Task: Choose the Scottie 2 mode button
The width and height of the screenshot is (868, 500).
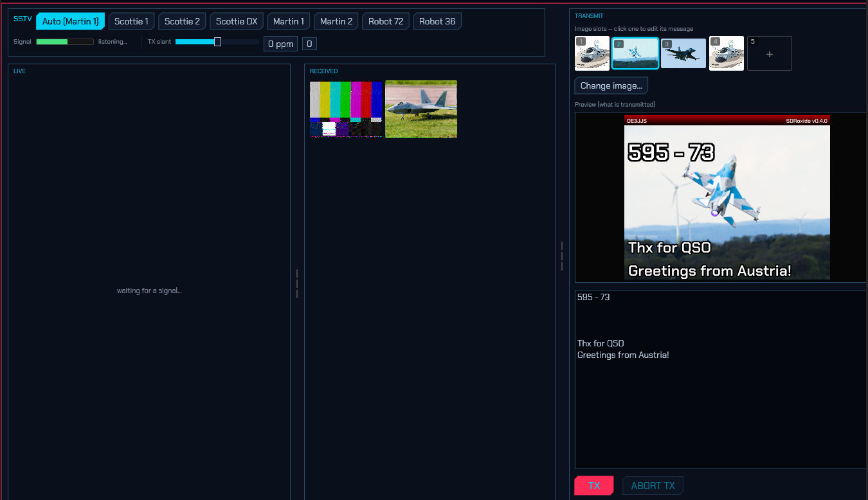Action: tap(182, 21)
